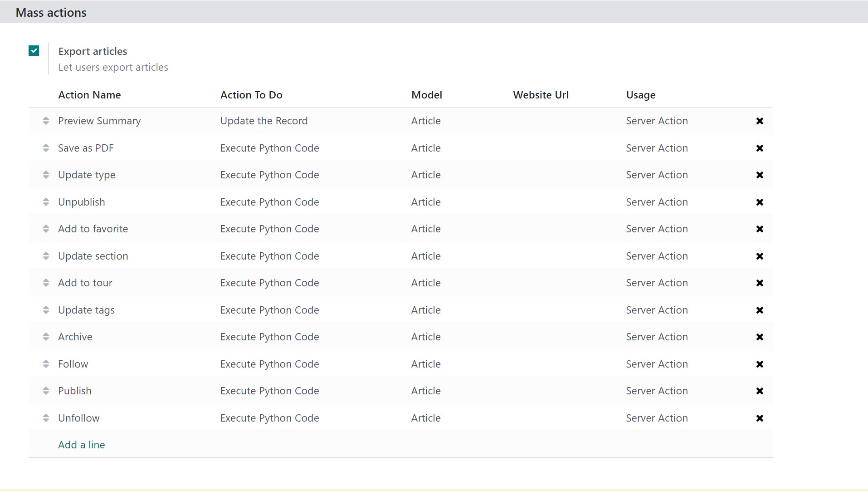Click the Update tags reorder handle
This screenshot has width=868, height=491.
pos(46,310)
